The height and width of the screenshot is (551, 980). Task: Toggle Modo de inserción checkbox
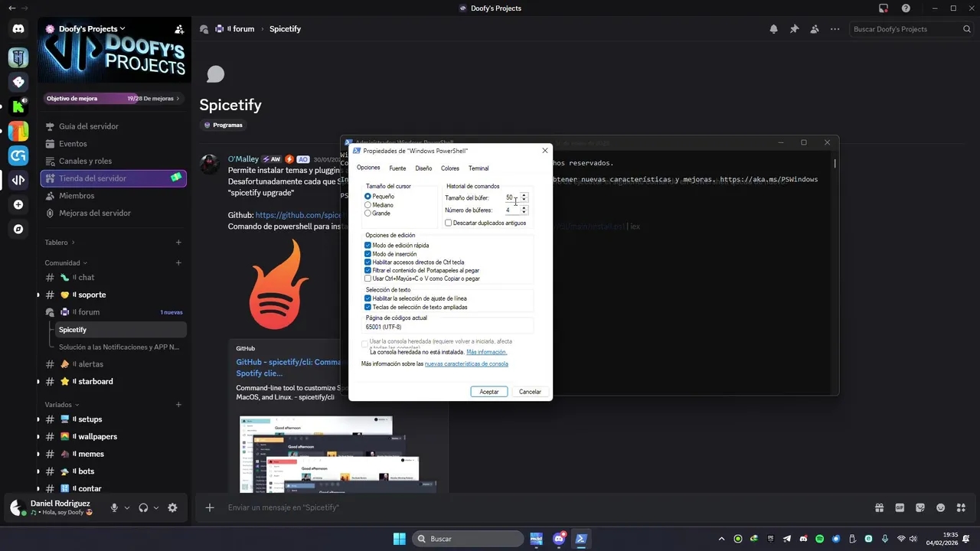[390, 254]
